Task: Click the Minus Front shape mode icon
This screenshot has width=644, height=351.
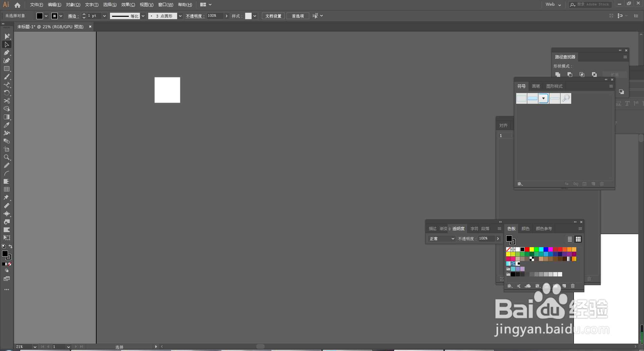Action: point(570,75)
